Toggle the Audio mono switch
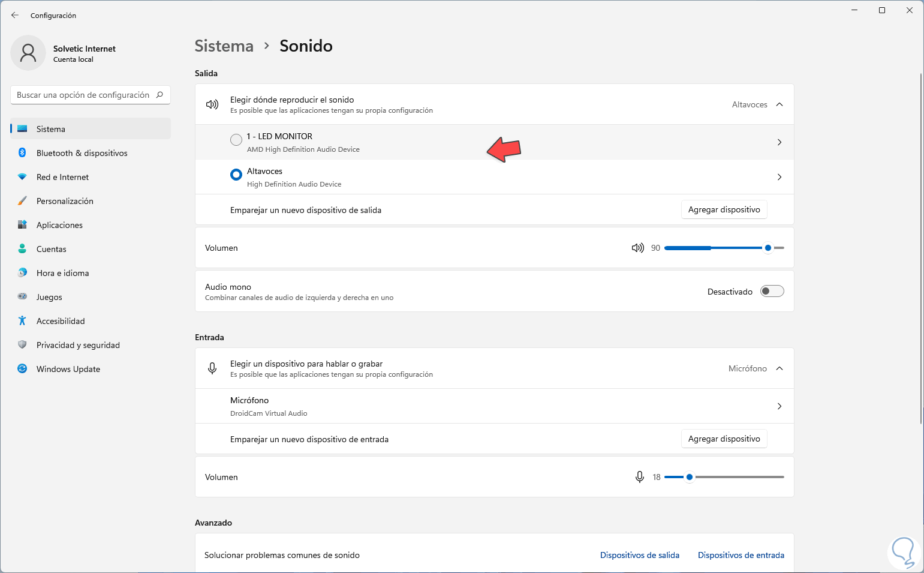 [772, 292]
